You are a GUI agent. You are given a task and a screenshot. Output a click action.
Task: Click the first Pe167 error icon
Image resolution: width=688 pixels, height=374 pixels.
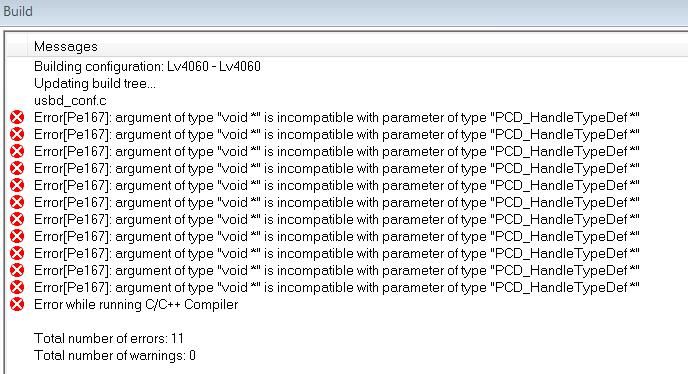[x=17, y=117]
